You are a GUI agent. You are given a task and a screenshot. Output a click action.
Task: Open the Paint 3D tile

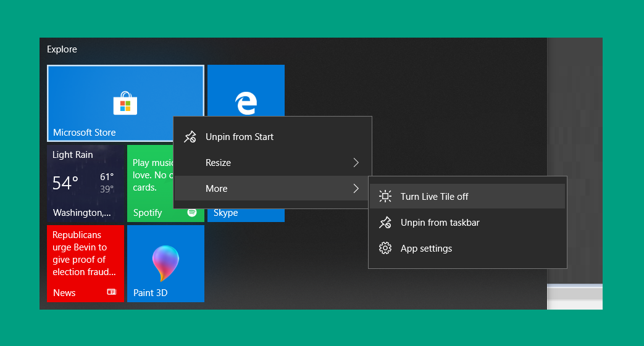click(165, 263)
